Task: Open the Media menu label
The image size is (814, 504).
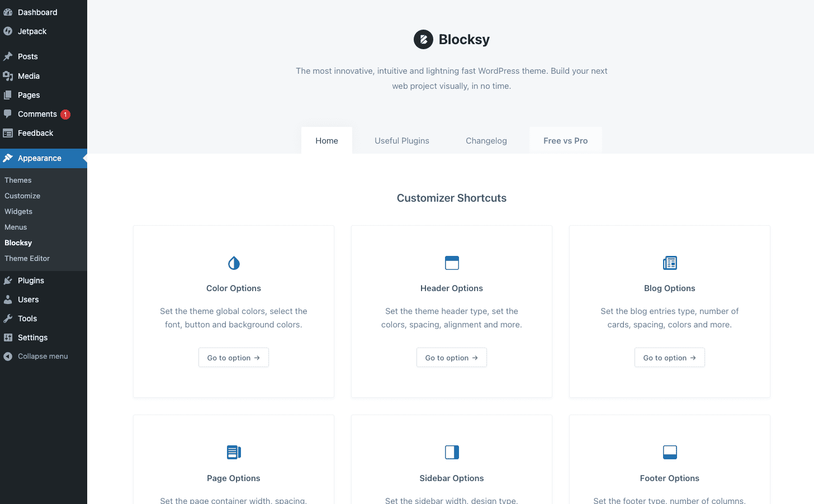Action: click(29, 76)
